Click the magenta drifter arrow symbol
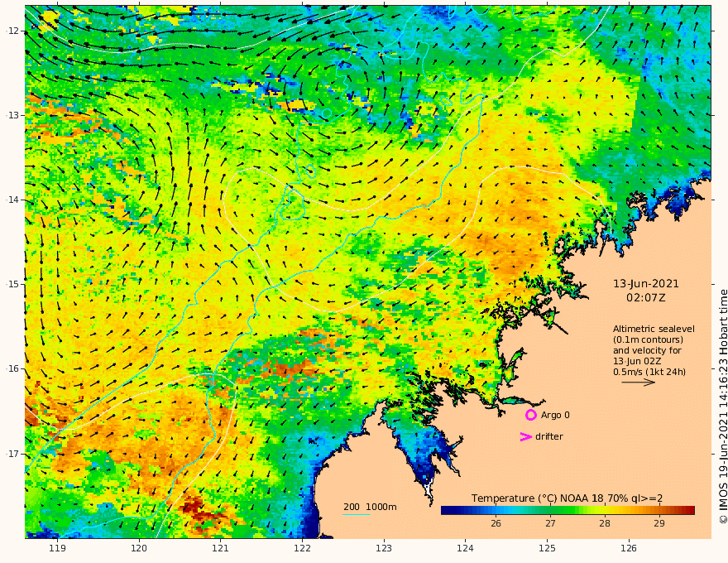Screen dimensions: 728x563 pos(525,436)
